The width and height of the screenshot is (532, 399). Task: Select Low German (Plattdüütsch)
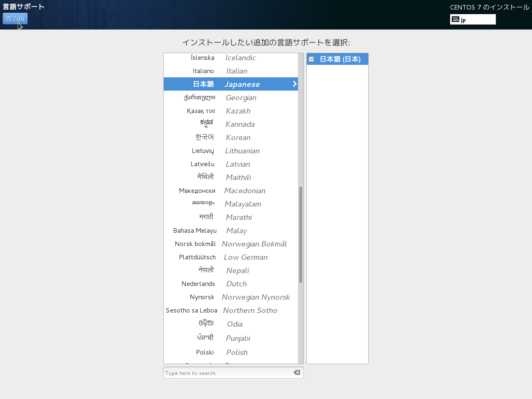[231, 257]
